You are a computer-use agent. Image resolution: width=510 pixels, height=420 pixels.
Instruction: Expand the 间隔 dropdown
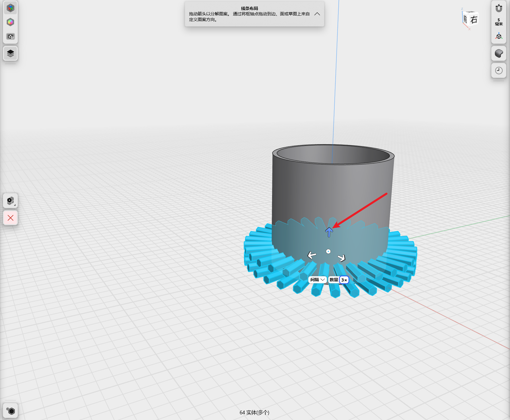pyautogui.click(x=317, y=280)
